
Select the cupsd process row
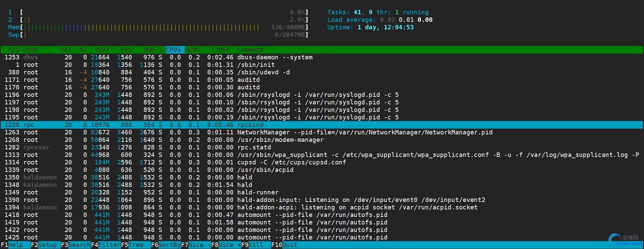coord(322,162)
